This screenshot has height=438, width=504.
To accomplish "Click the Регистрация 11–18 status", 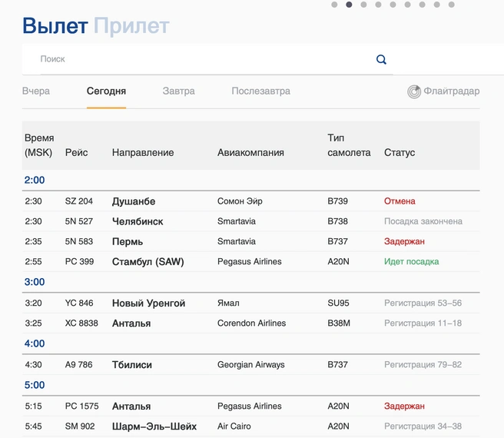I will (x=423, y=324).
